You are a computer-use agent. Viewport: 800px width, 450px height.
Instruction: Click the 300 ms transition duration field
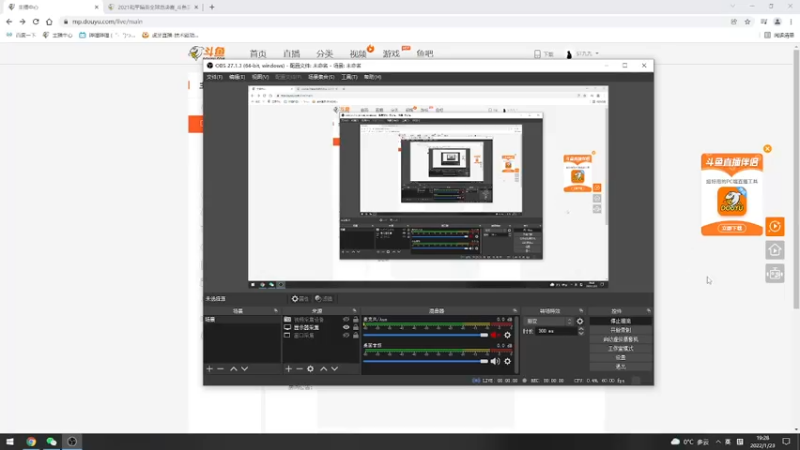point(556,331)
